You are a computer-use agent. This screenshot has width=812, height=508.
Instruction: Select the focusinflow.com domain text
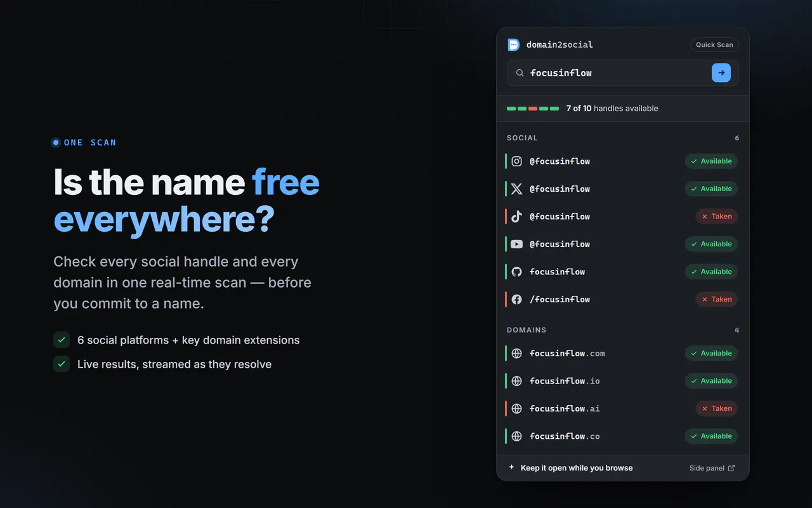pos(567,353)
